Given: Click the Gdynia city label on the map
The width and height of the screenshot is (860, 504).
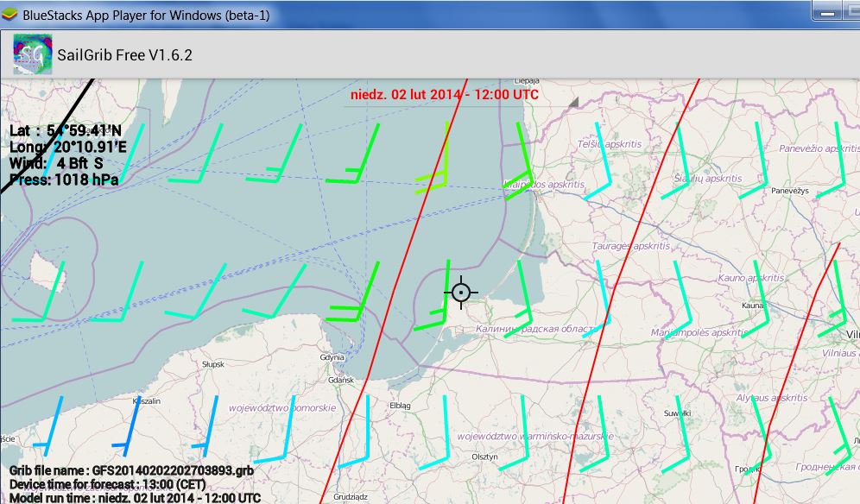Looking at the screenshot, I should tap(332, 357).
